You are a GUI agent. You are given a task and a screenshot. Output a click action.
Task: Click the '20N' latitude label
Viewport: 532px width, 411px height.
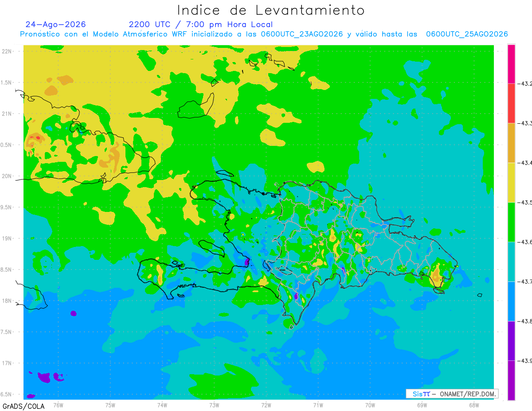click(8, 176)
